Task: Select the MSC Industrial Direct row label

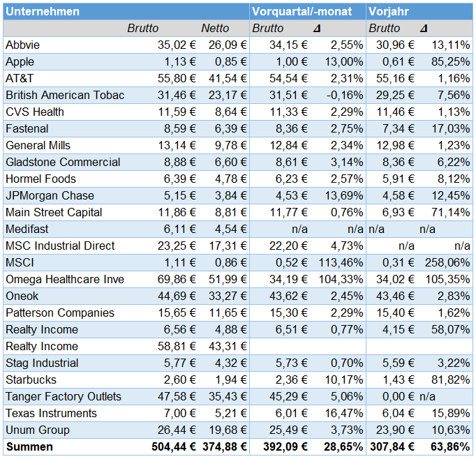Action: click(x=60, y=246)
